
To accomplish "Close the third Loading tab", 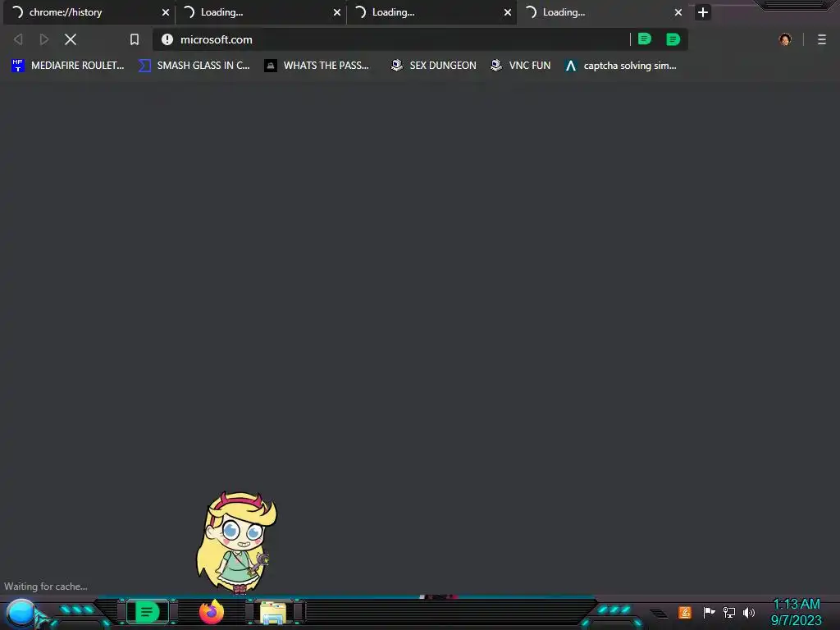I will [507, 12].
